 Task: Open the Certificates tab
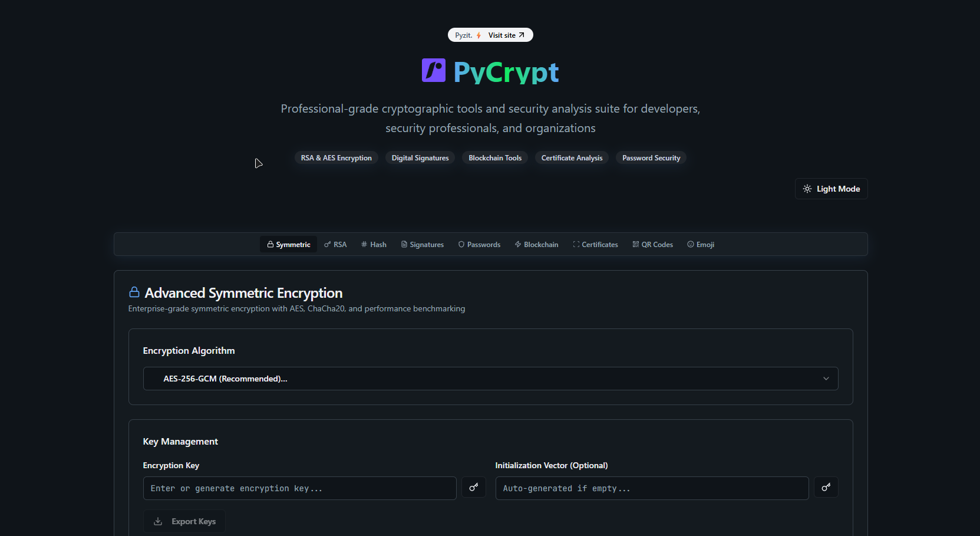pyautogui.click(x=595, y=245)
